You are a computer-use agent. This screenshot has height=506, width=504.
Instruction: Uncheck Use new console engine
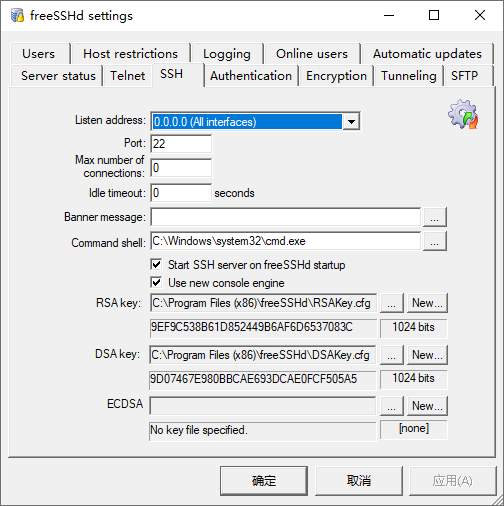tap(156, 283)
